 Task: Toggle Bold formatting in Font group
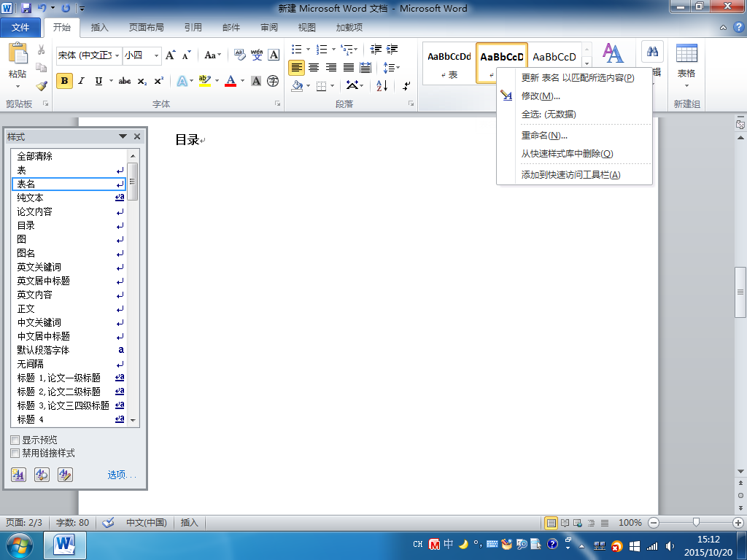(64, 81)
